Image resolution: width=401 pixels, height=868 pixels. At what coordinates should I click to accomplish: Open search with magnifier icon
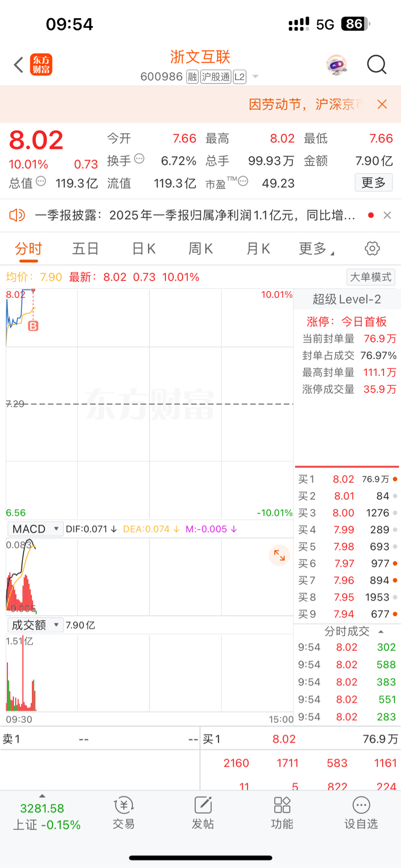point(376,65)
